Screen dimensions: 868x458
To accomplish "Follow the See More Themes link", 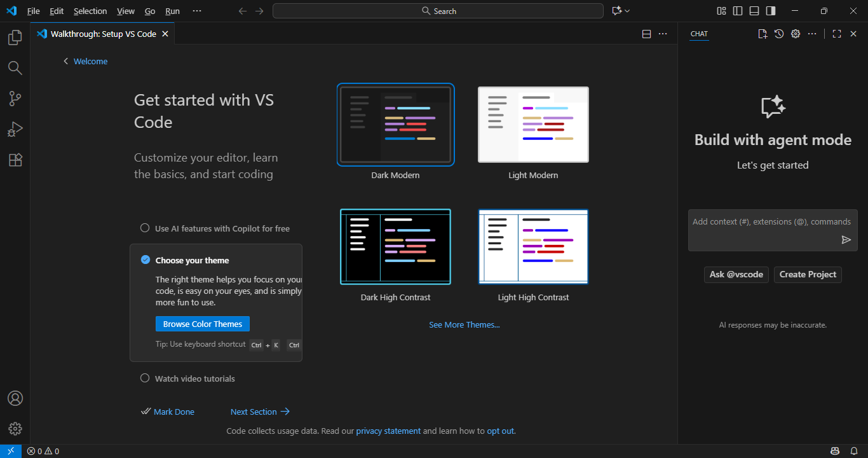I will (464, 324).
